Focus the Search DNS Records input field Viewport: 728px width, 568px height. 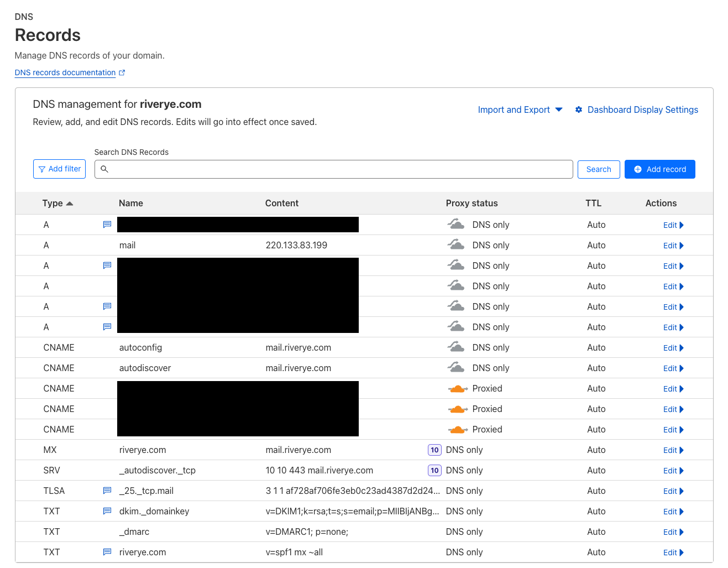pos(333,169)
